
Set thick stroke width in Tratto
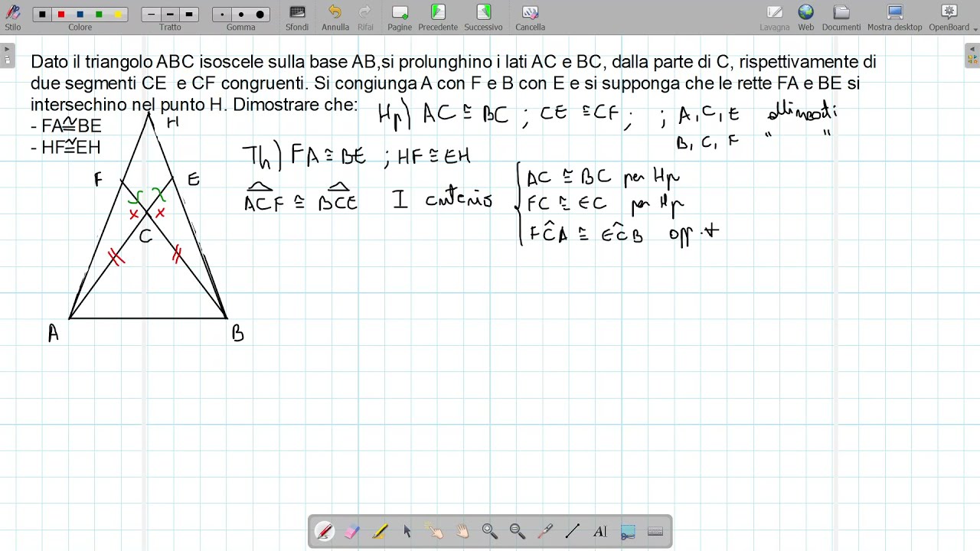click(189, 15)
